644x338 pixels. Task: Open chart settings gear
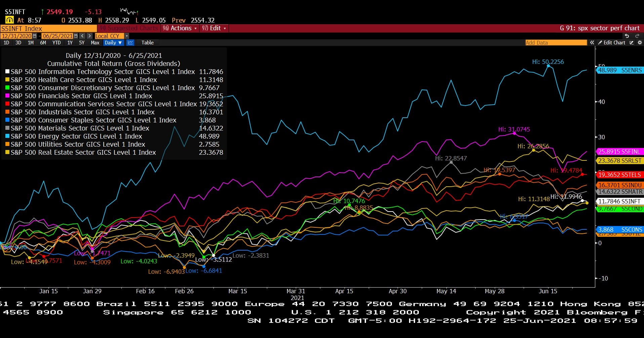[639, 43]
